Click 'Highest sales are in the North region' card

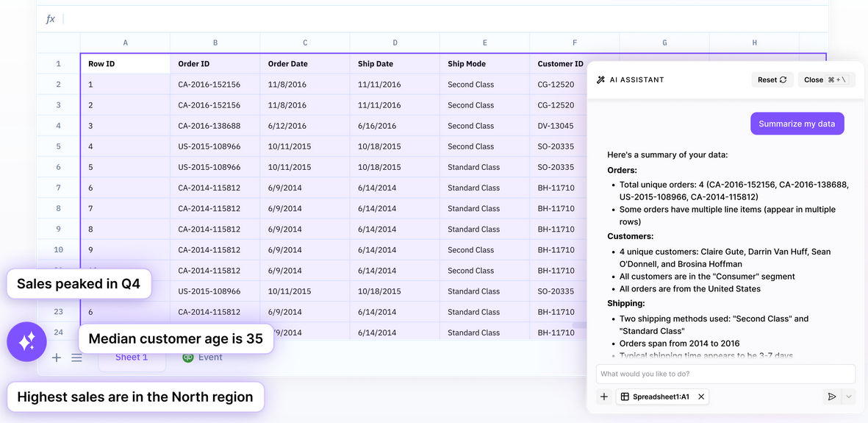pos(135,397)
